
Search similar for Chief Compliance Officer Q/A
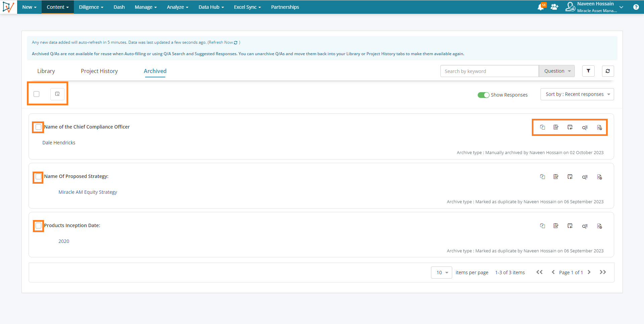tap(585, 128)
